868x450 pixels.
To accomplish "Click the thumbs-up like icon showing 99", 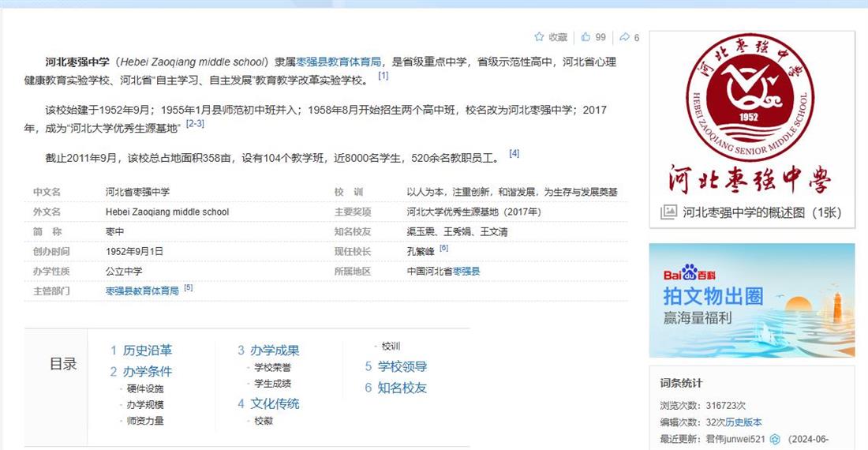I will (x=586, y=37).
